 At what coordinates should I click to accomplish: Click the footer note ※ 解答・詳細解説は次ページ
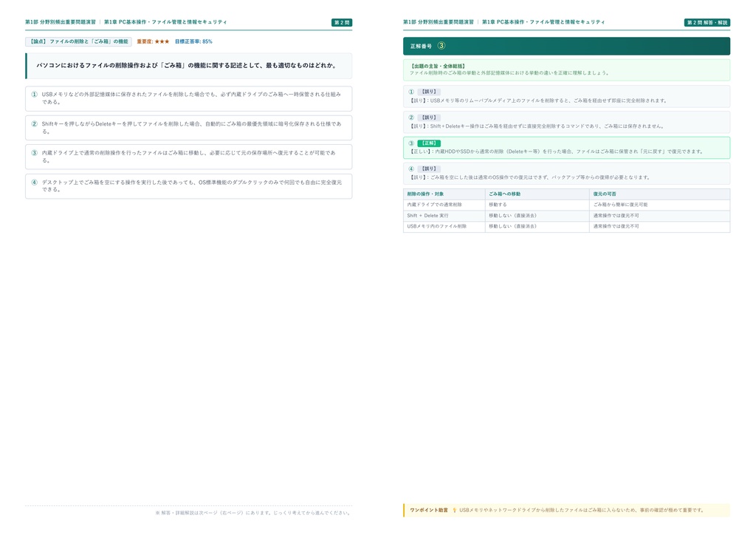click(x=254, y=513)
